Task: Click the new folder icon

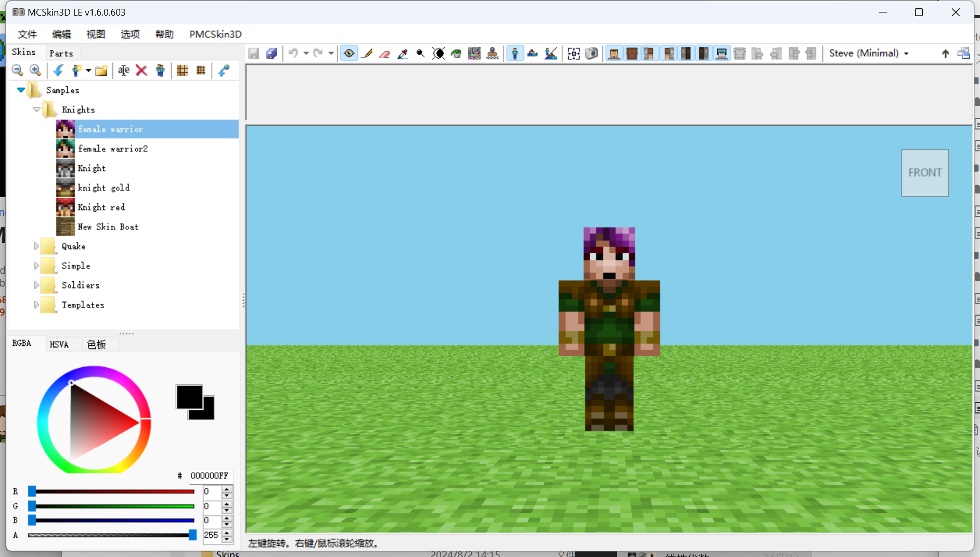Action: (x=101, y=70)
